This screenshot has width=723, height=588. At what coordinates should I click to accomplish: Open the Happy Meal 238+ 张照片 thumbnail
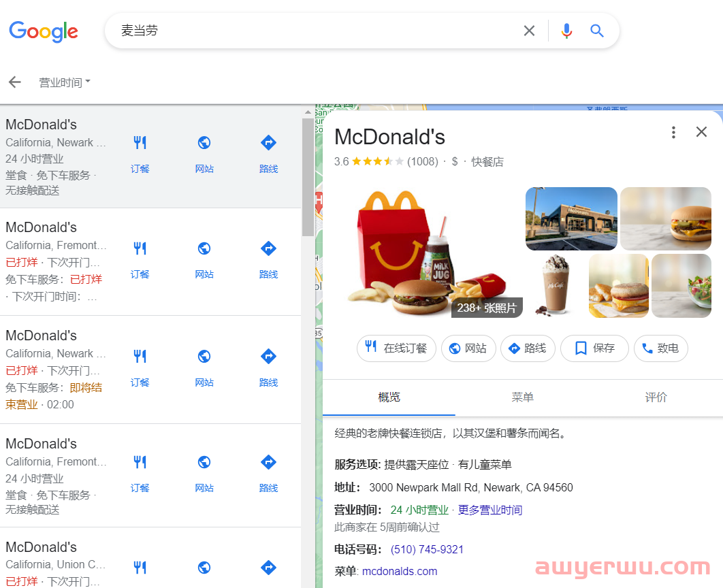[x=429, y=252]
